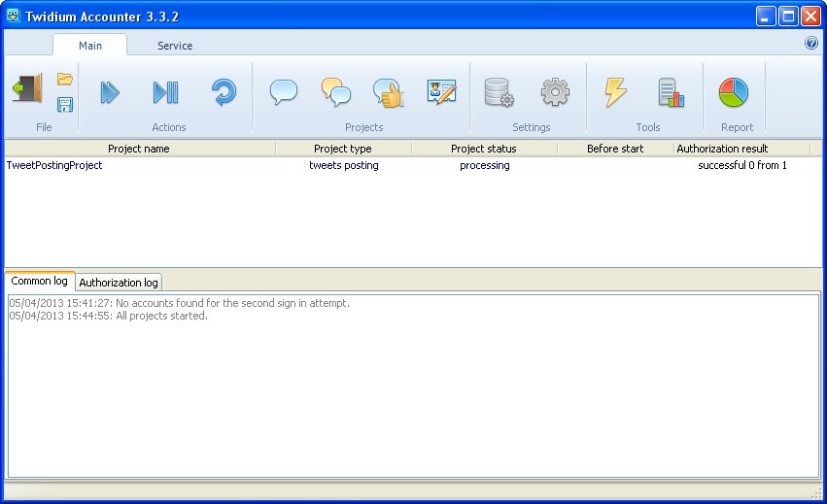Open the gear settings icon
The width and height of the screenshot is (827, 504).
[555, 92]
